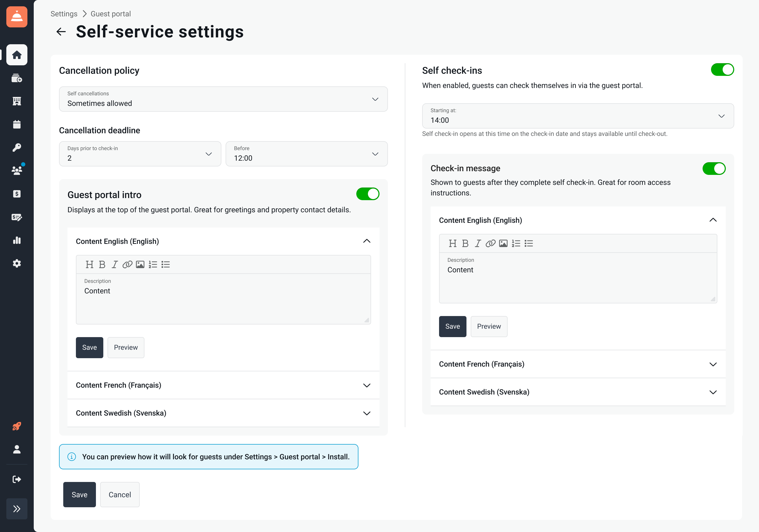Viewport: 759px width, 532px height.
Task: Insert link in Guest portal intro editor
Action: (x=127, y=264)
